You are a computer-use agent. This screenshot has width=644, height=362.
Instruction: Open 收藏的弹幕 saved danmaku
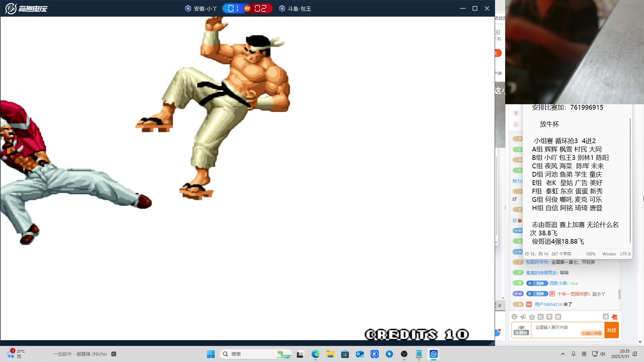point(591,333)
